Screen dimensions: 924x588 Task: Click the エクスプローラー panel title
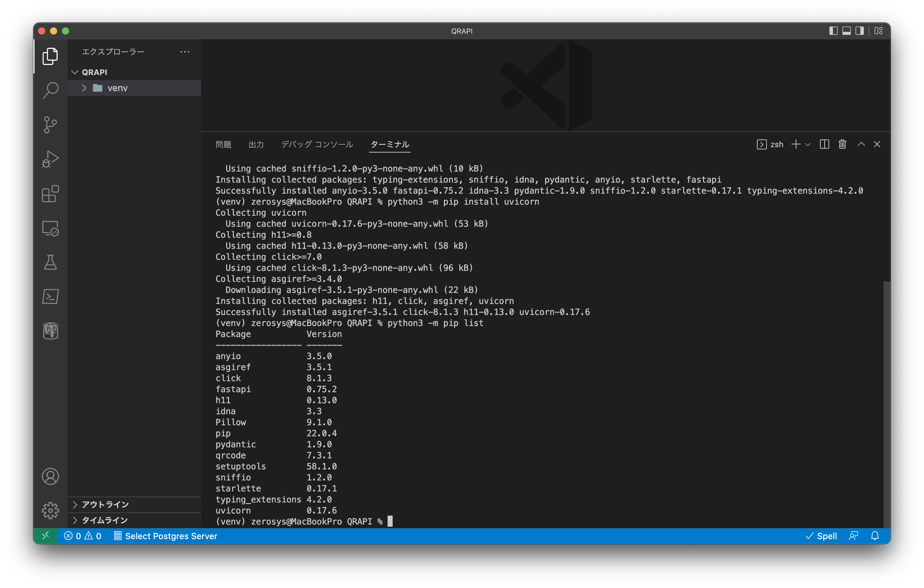(113, 52)
